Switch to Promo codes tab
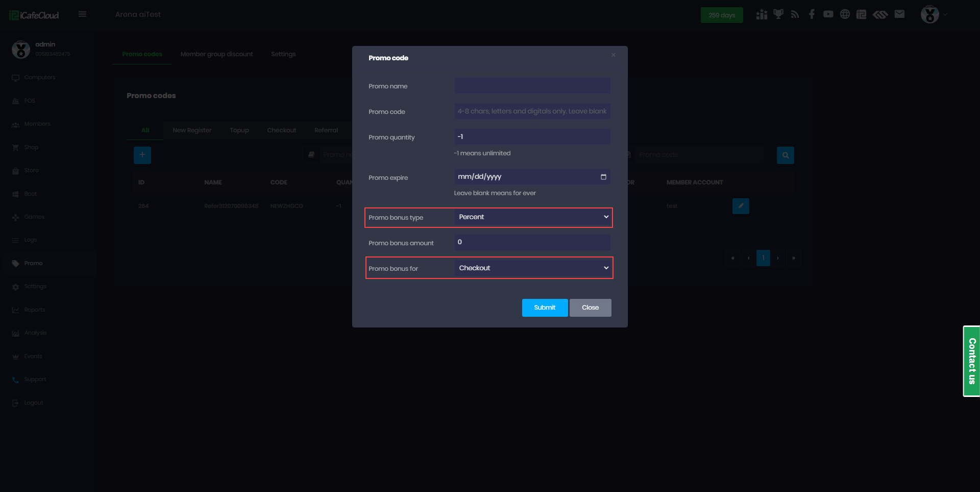The width and height of the screenshot is (980, 492). (x=142, y=54)
